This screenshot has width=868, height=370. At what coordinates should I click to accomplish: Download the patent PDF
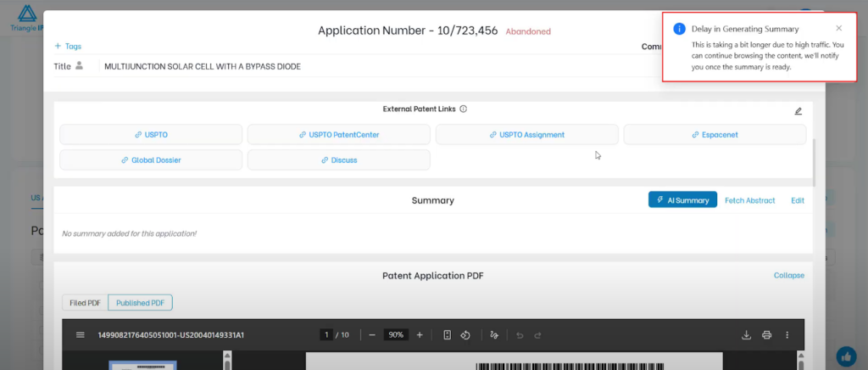coord(747,335)
